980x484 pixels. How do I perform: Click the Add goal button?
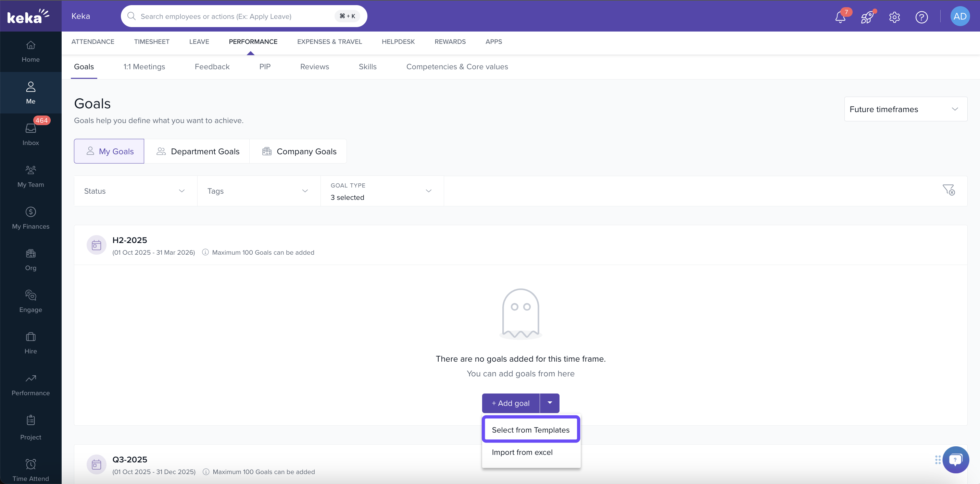[511, 403]
